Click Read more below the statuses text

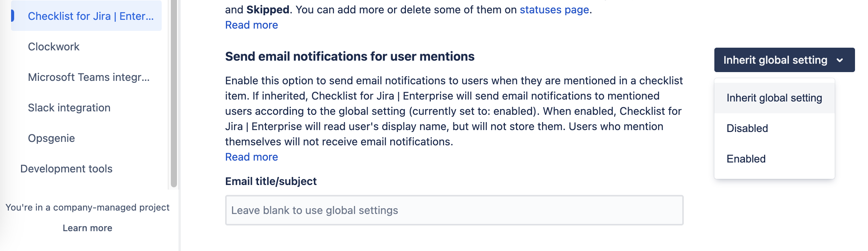tap(251, 25)
